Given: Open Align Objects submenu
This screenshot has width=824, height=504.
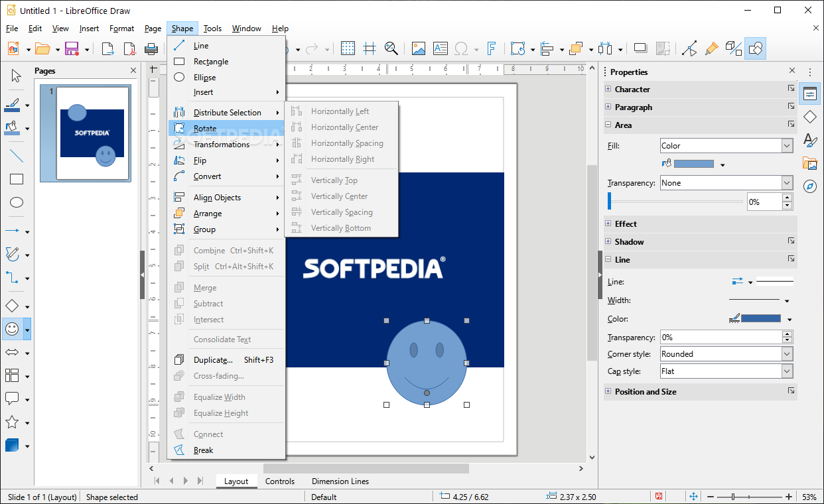Looking at the screenshot, I should coord(226,198).
